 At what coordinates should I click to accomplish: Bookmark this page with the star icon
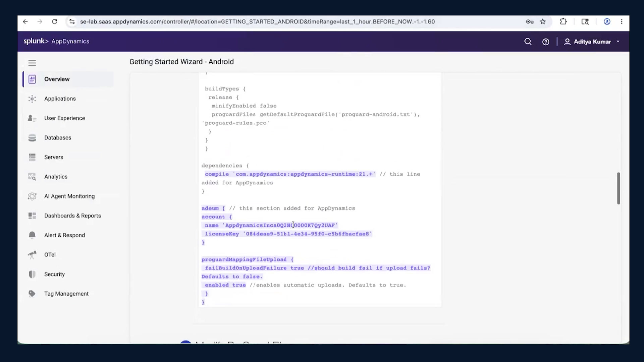(543, 22)
